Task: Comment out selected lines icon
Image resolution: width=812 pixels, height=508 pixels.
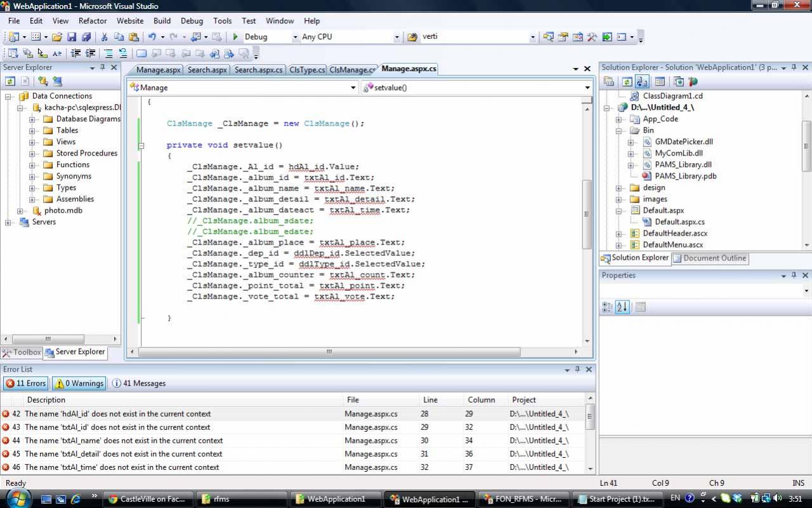Action: (x=108, y=53)
